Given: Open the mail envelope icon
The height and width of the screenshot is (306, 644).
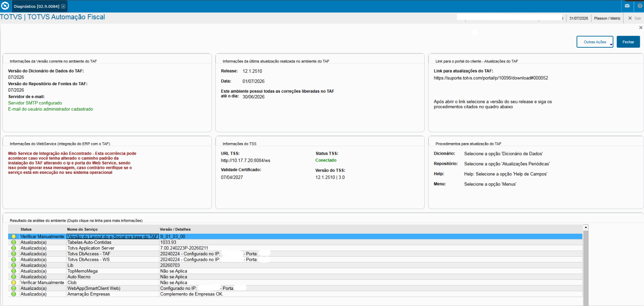Looking at the screenshot, I should [x=627, y=6].
